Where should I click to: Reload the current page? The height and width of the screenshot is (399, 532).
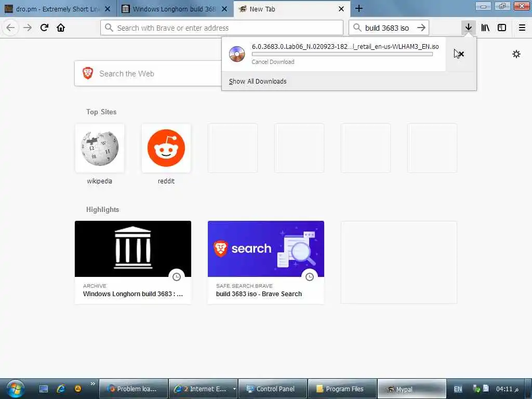44,28
